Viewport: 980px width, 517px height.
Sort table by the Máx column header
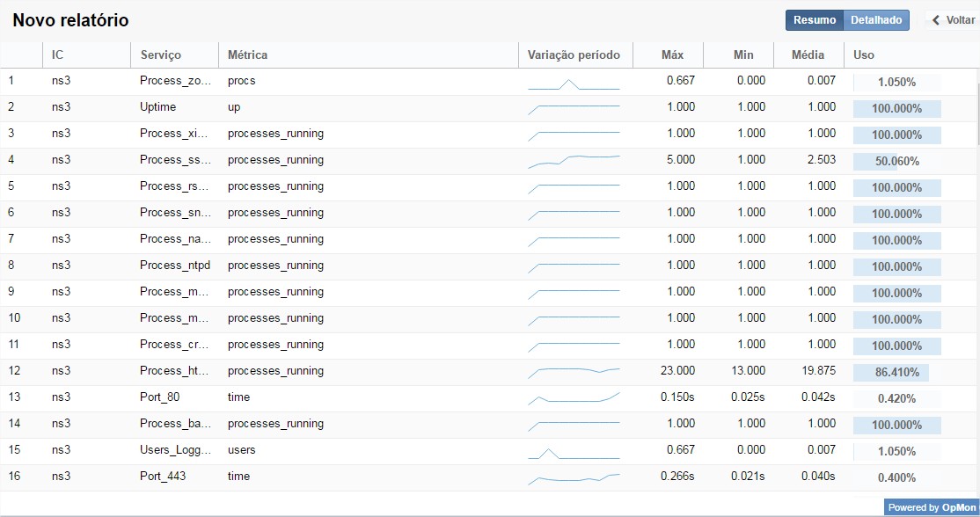672,55
